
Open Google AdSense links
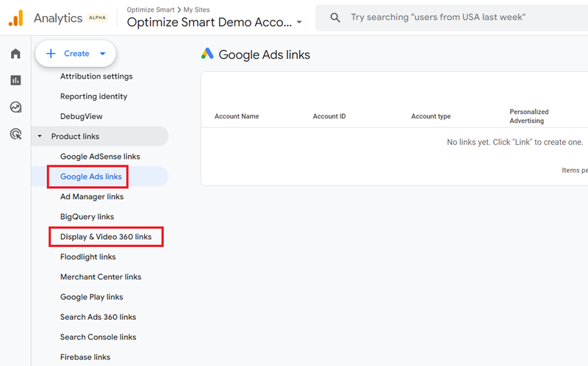click(x=100, y=157)
